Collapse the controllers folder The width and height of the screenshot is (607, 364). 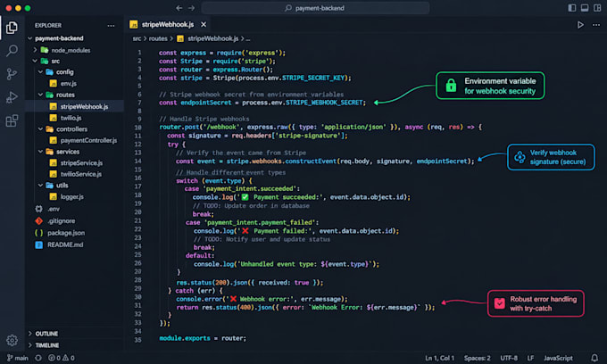[40, 128]
